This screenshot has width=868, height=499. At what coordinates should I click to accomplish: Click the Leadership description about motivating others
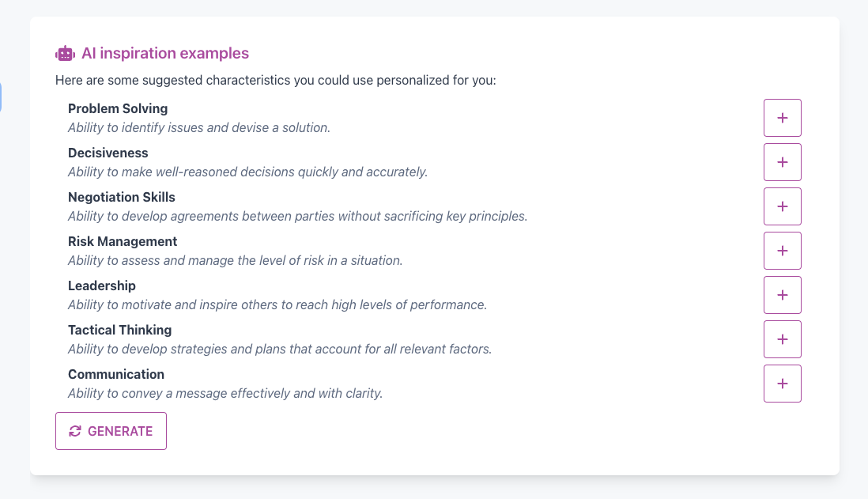[x=277, y=304]
